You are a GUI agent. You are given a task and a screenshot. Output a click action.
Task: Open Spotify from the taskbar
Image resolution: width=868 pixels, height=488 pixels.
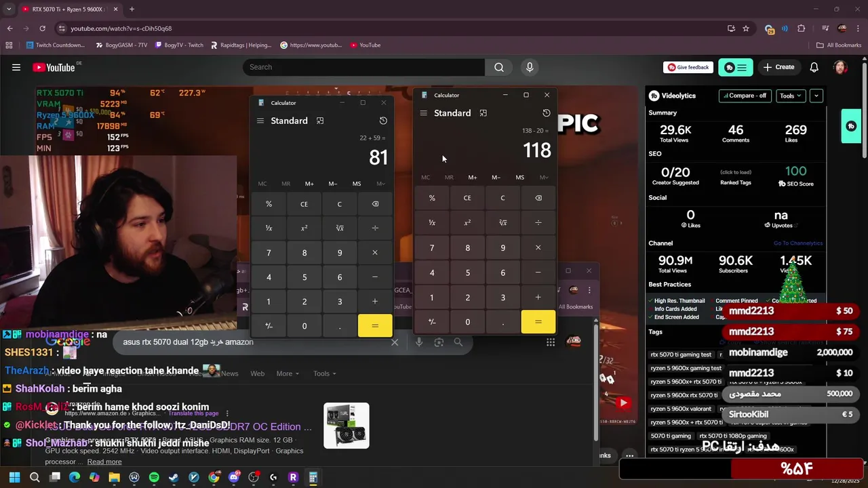(154, 477)
